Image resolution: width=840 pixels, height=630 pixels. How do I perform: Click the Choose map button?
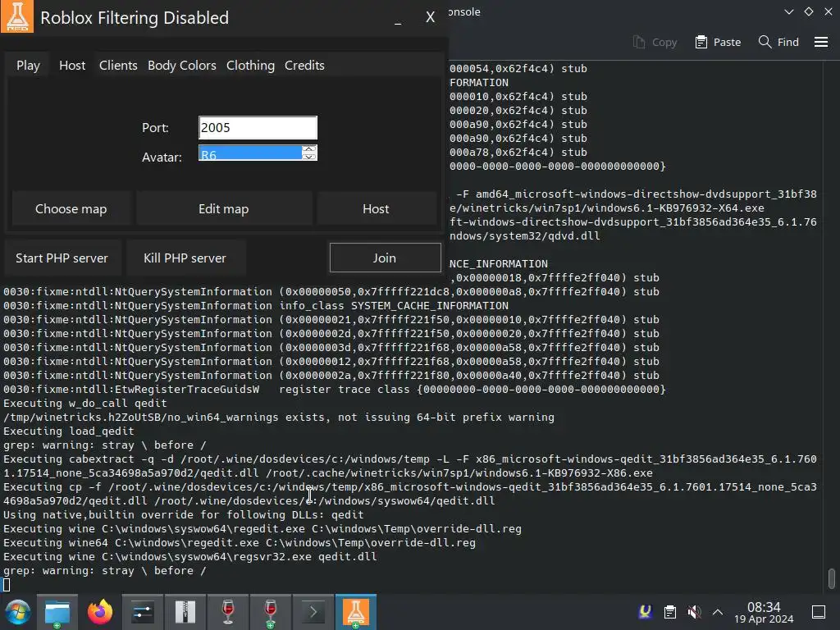(71, 209)
